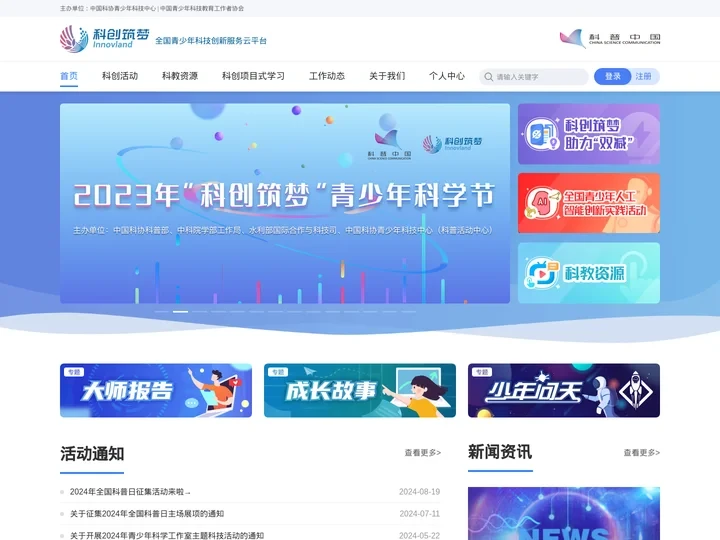
Task: Go to the 首页 tab
Action: tap(69, 76)
